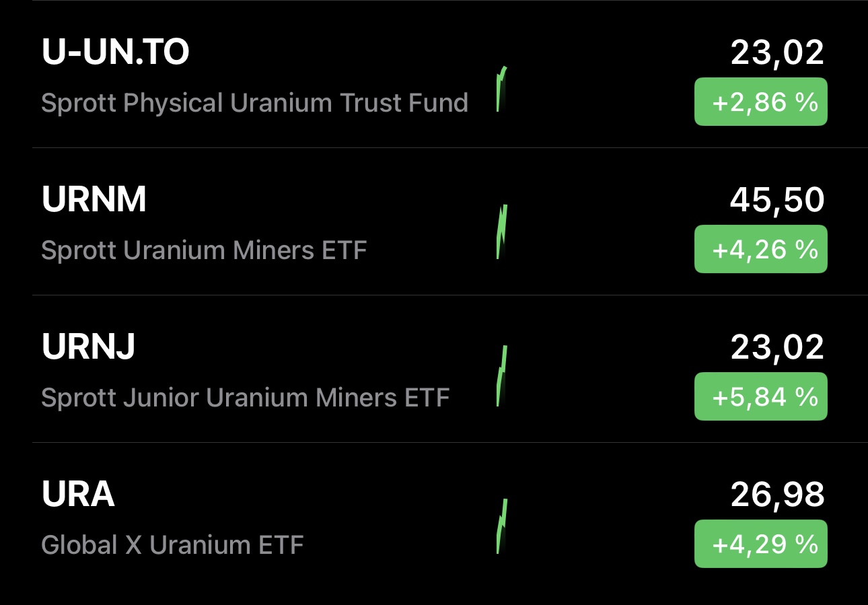Toggle the +5,84 % change badge
Screen dimensions: 868x605
click(x=760, y=396)
